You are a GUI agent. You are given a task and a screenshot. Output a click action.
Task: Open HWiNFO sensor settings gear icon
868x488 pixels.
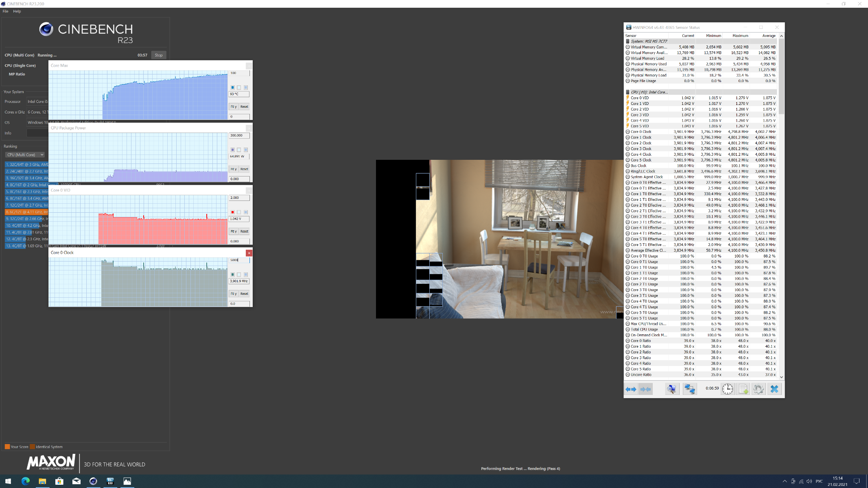click(x=758, y=389)
